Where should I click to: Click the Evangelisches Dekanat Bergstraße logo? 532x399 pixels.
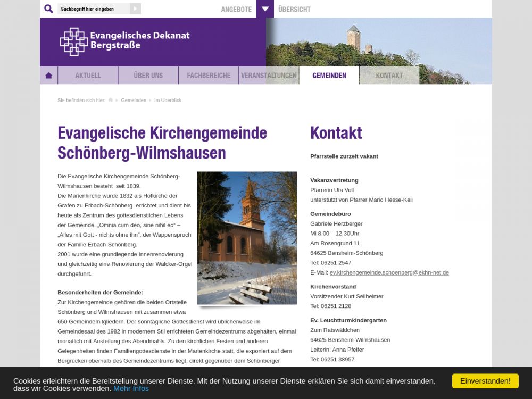(x=125, y=41)
